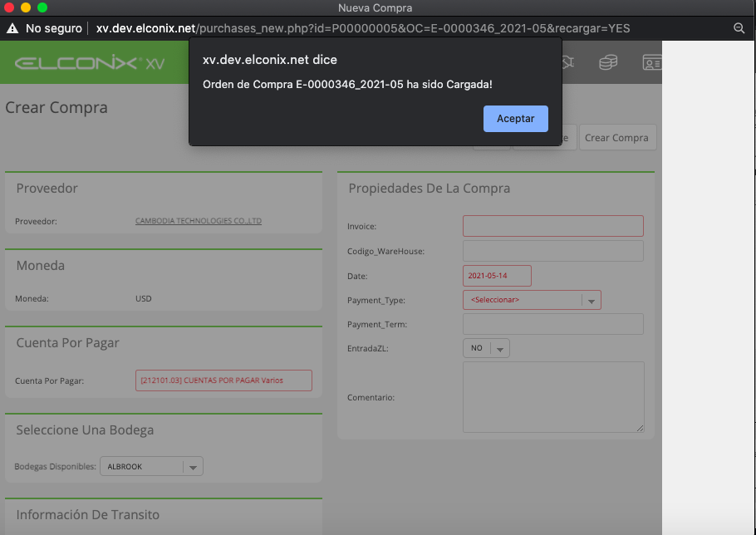
Task: Click the Crear Compra button
Action: tap(616, 138)
